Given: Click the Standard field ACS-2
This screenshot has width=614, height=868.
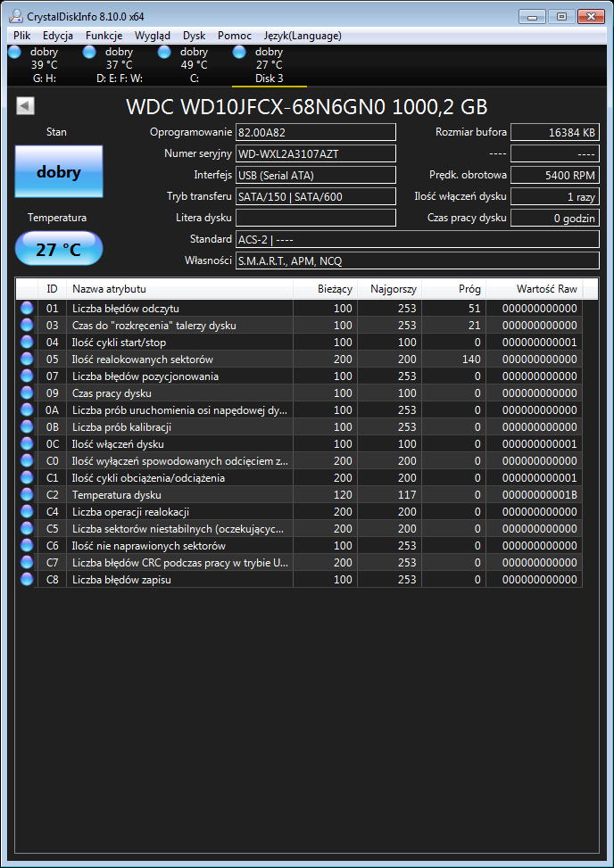Looking at the screenshot, I should tap(418, 240).
